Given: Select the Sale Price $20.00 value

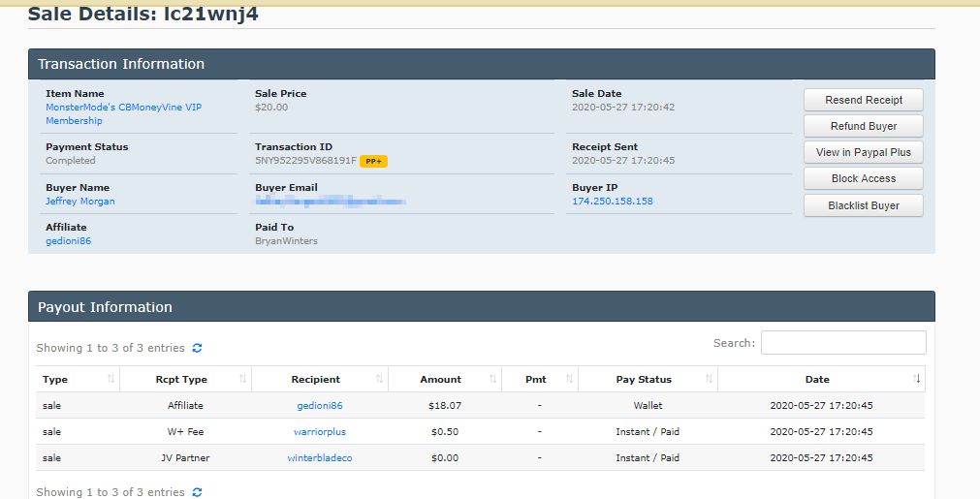Looking at the screenshot, I should [x=271, y=108].
